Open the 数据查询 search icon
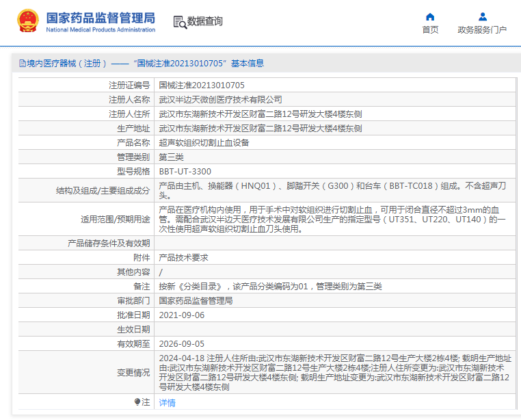This screenshot has height=420, width=521. (x=180, y=22)
